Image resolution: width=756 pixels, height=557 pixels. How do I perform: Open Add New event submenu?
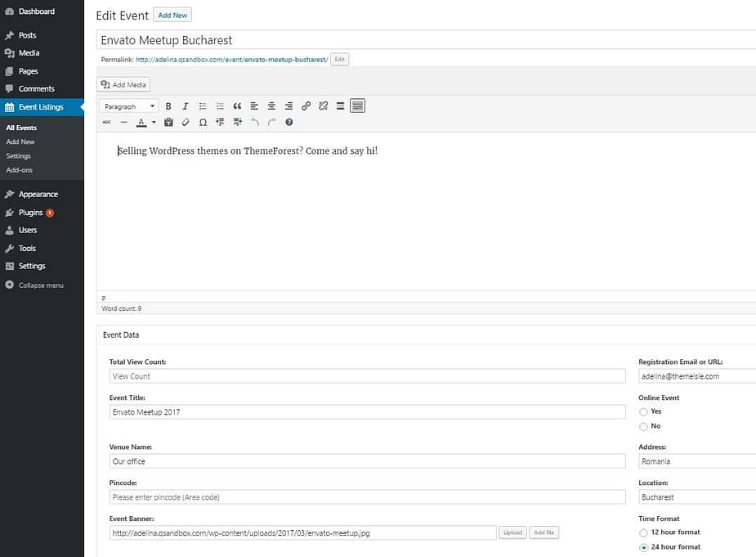point(20,141)
